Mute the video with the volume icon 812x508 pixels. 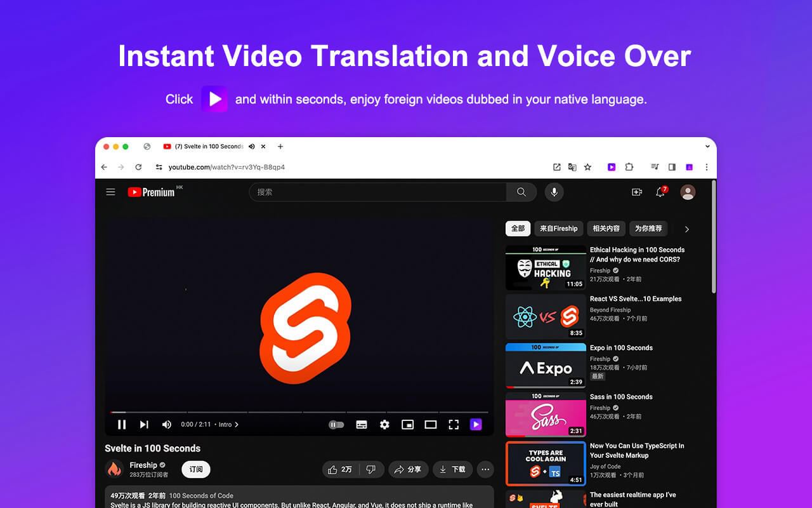[166, 424]
